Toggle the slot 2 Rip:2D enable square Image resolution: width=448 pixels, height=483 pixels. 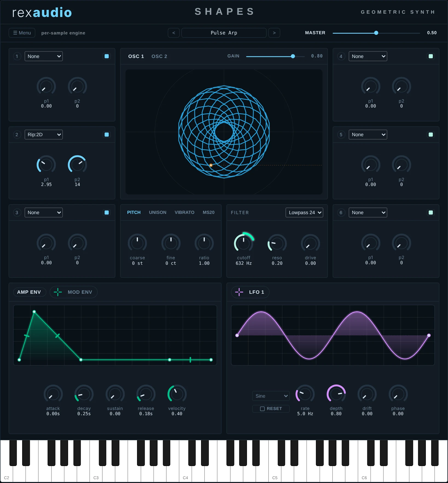(x=107, y=134)
